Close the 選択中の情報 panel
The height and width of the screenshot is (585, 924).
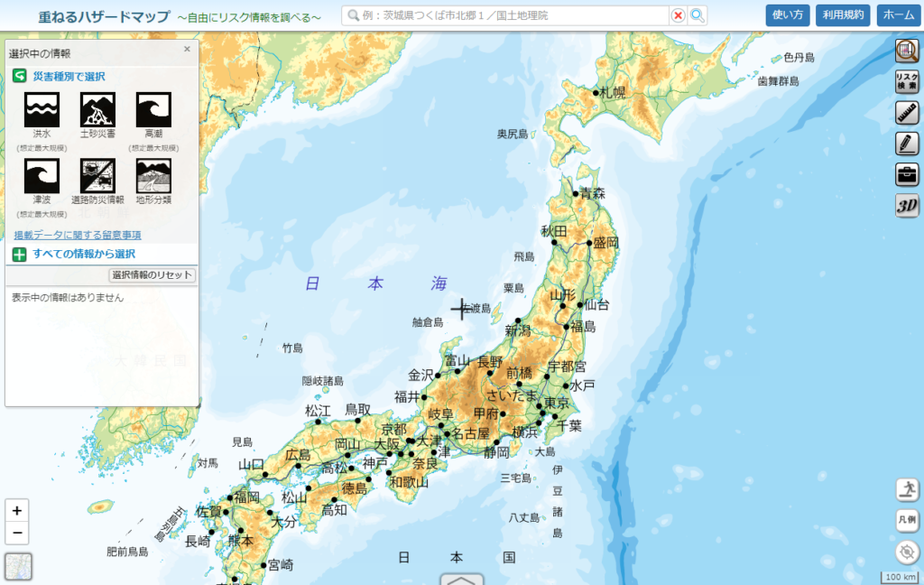(187, 49)
